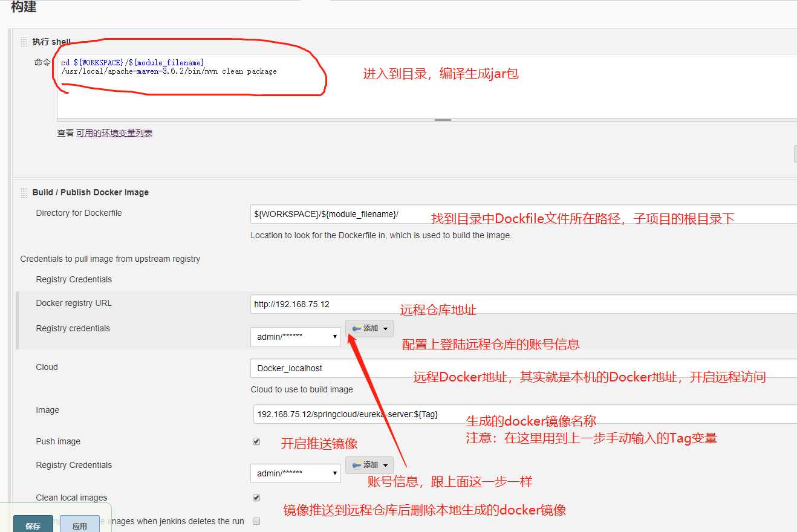Click the drag handle beside Build / Publish Docker Image
Viewport: 797px width, 532px height.
coord(24,192)
